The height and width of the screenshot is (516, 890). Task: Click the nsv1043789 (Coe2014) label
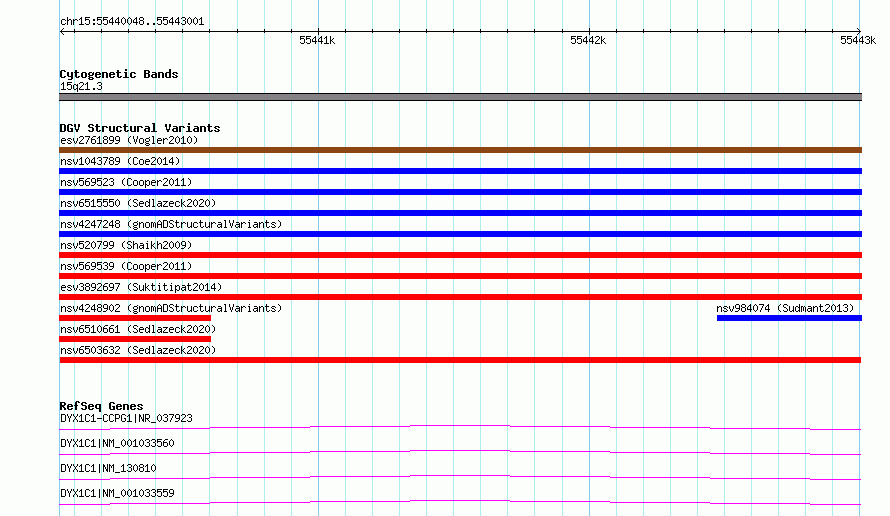[120, 161]
